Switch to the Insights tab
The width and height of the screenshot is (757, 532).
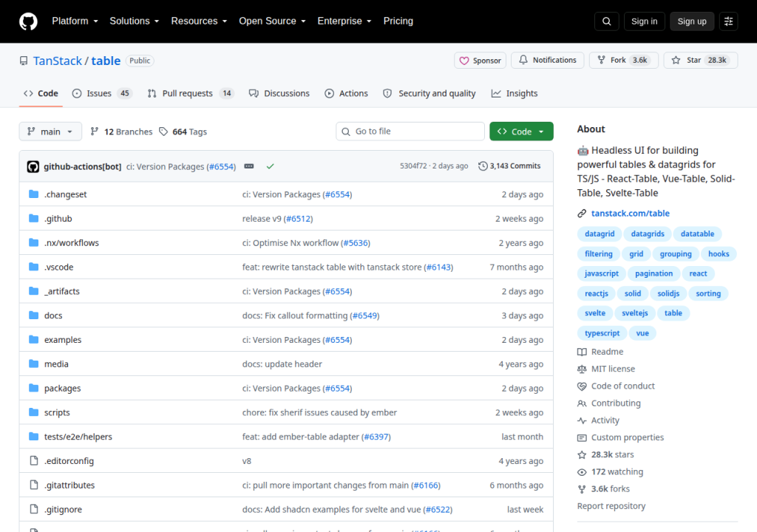pos(515,93)
